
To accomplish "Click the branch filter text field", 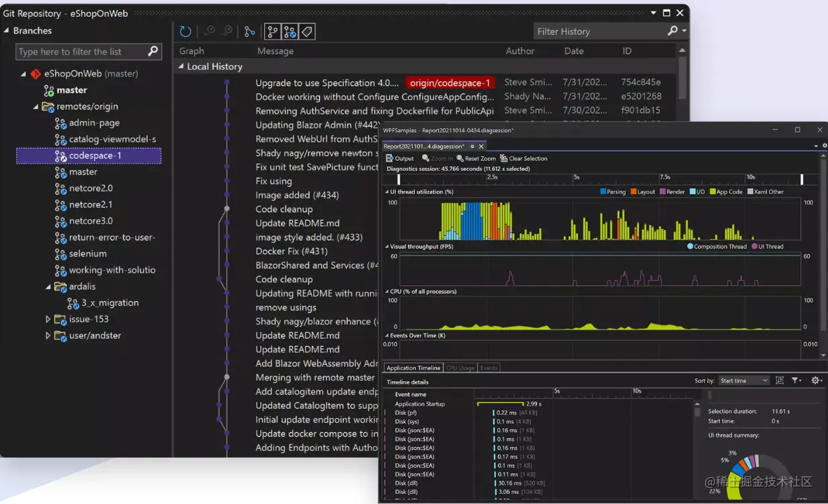I will click(81, 52).
